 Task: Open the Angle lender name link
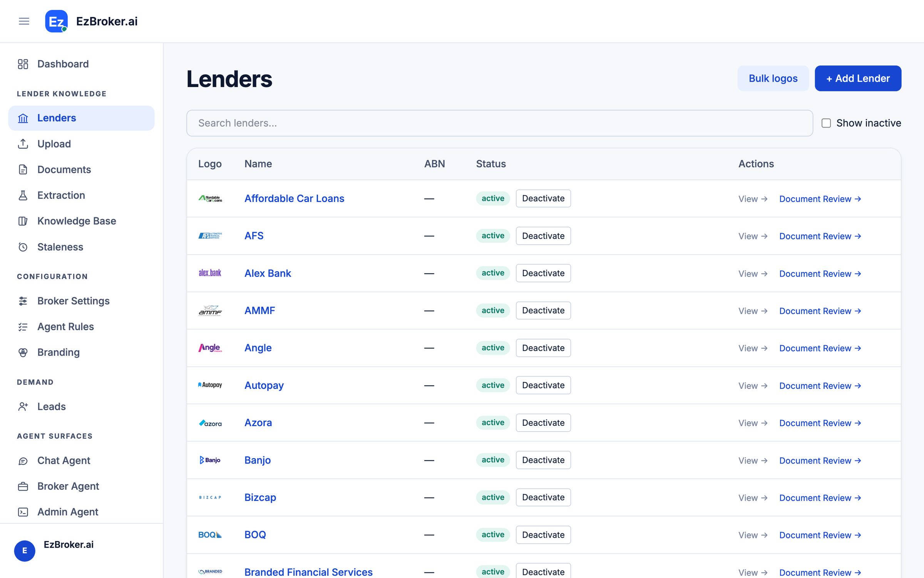pos(258,348)
